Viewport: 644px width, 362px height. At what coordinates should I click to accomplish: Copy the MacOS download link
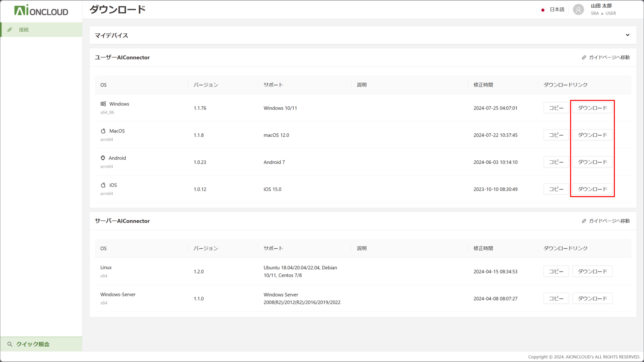556,135
